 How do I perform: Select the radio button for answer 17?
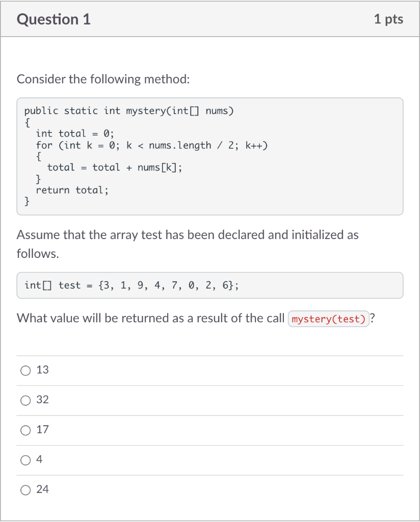[x=25, y=430]
